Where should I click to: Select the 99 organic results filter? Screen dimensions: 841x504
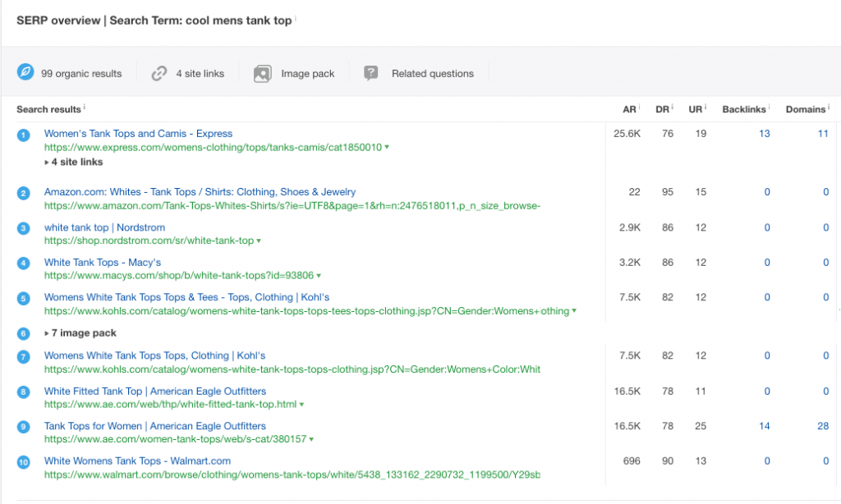(x=70, y=73)
